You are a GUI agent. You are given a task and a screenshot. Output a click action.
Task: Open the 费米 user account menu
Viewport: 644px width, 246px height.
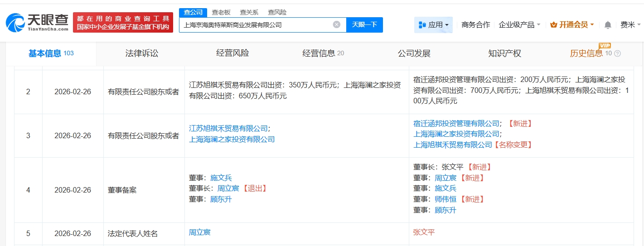click(x=627, y=25)
